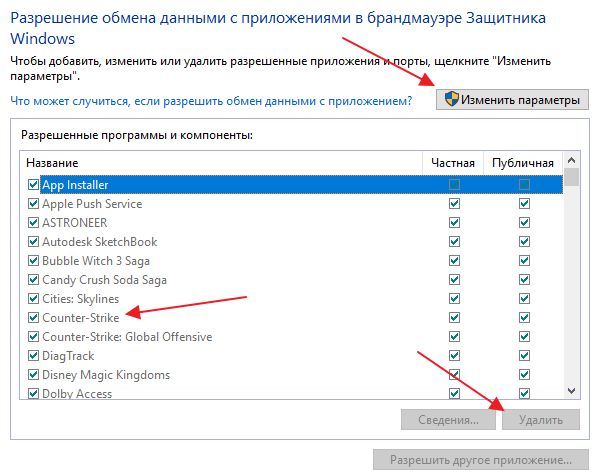Click shield icon on Изменить параметры button
The image size is (600, 475).
click(x=452, y=99)
